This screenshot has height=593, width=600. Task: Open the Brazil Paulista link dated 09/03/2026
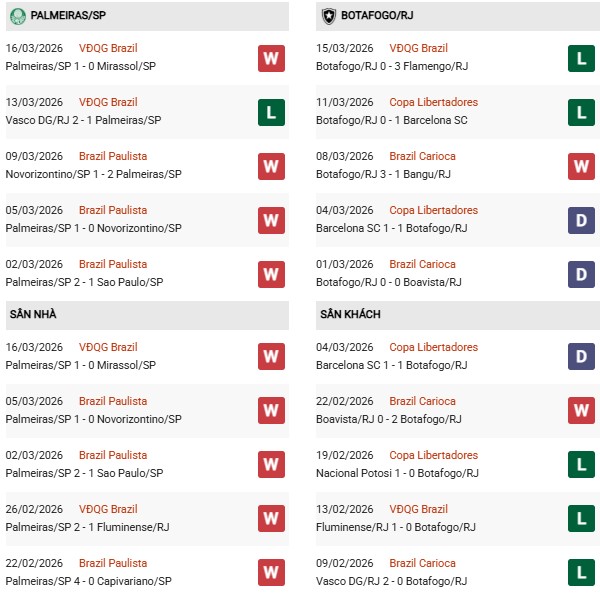113,156
